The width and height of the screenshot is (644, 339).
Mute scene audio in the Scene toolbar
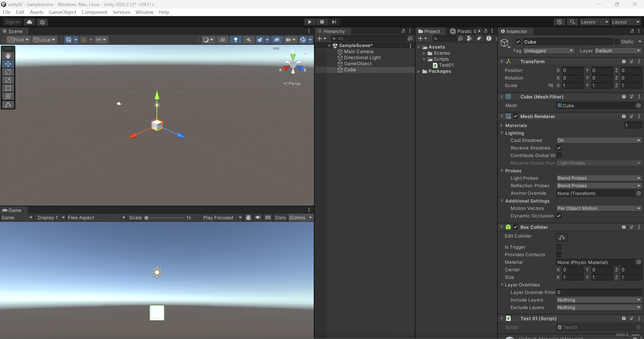248,40
